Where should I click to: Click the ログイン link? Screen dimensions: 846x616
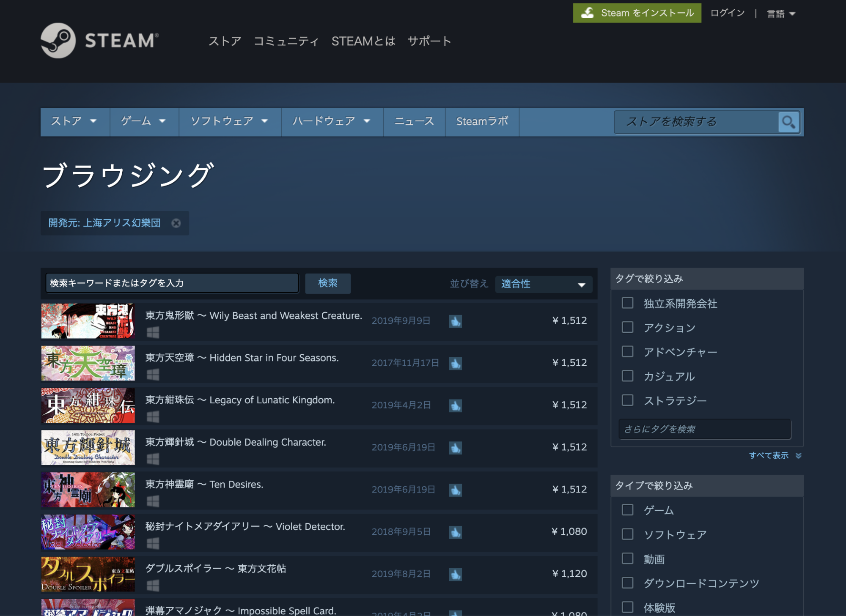(728, 13)
